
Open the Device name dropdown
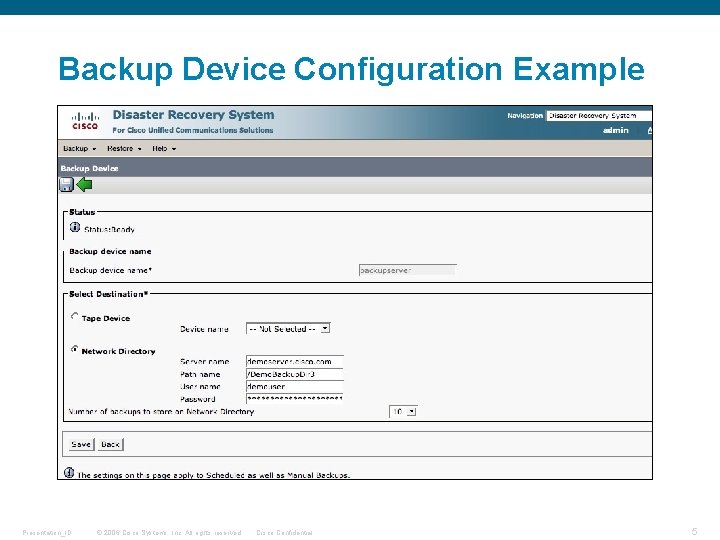pos(288,329)
